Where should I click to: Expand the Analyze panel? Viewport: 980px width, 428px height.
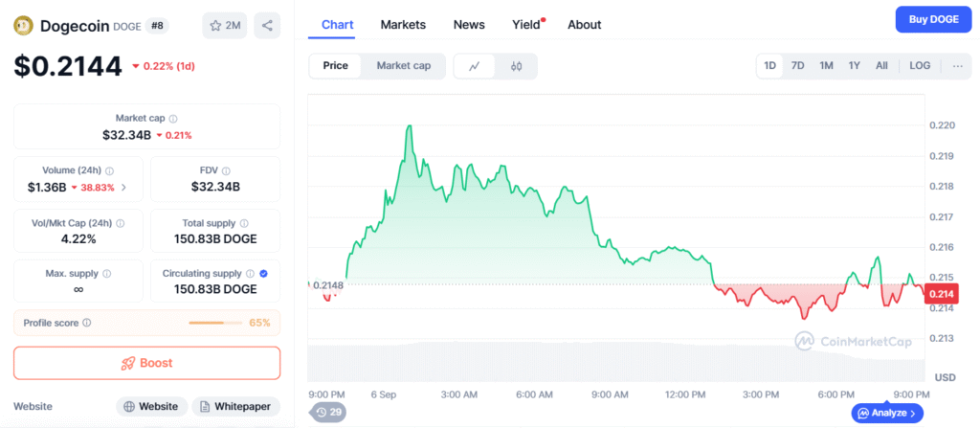pos(888,414)
